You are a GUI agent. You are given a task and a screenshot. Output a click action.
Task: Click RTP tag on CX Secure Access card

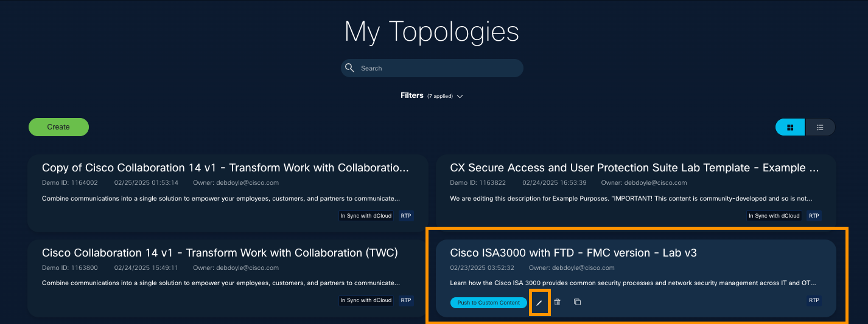(814, 215)
